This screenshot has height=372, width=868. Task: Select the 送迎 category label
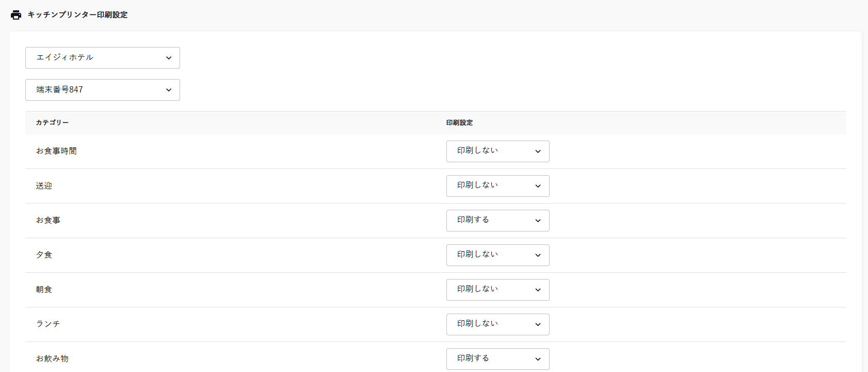pyautogui.click(x=44, y=186)
